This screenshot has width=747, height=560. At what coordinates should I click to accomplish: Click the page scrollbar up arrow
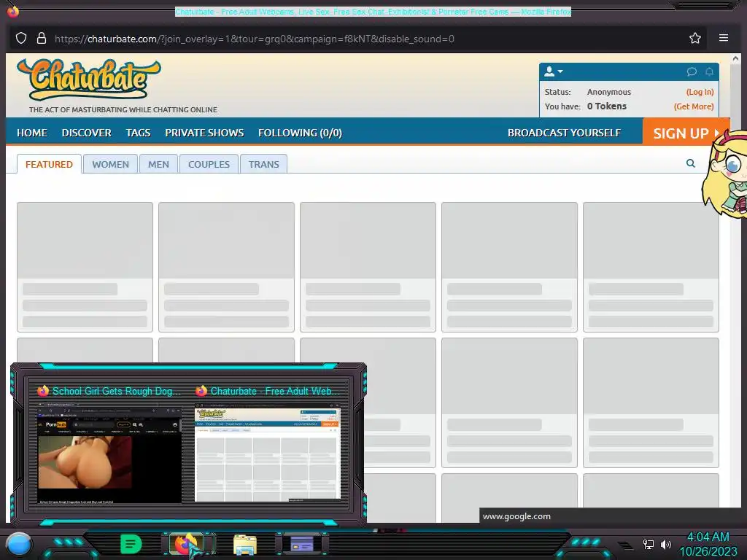735,58
